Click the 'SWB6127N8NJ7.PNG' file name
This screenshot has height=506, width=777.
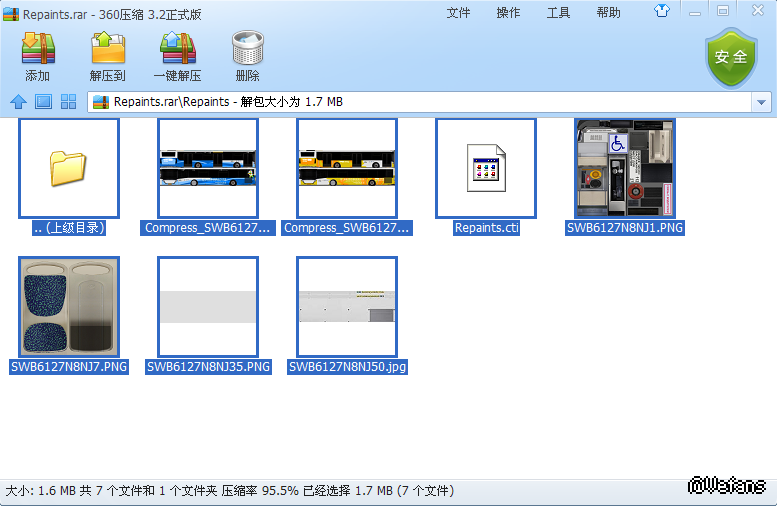click(x=69, y=367)
